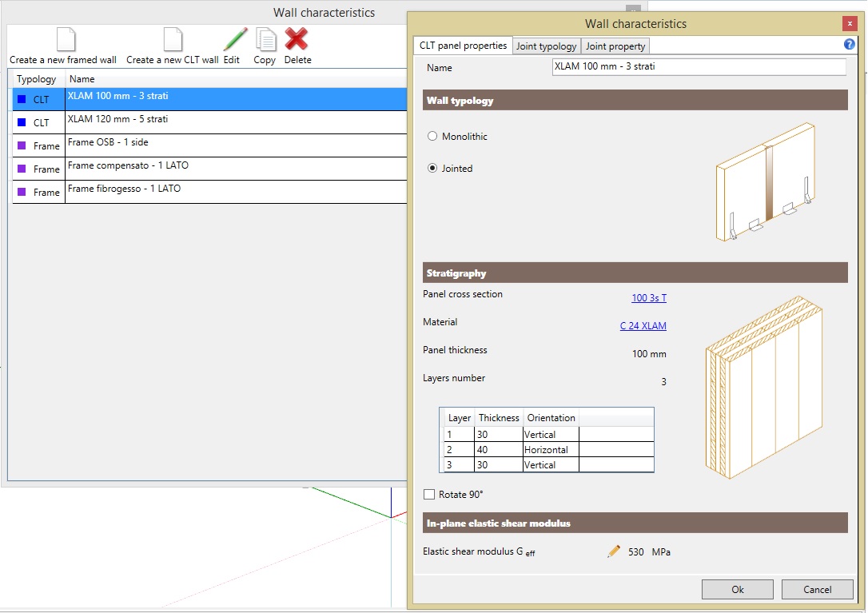Screen dimensions: 868x613
Task: Open help with the blue question mark icon
Action: (849, 45)
